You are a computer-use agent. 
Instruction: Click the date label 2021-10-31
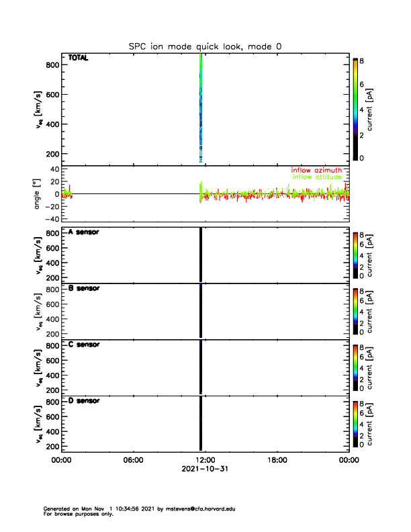tap(205, 469)
